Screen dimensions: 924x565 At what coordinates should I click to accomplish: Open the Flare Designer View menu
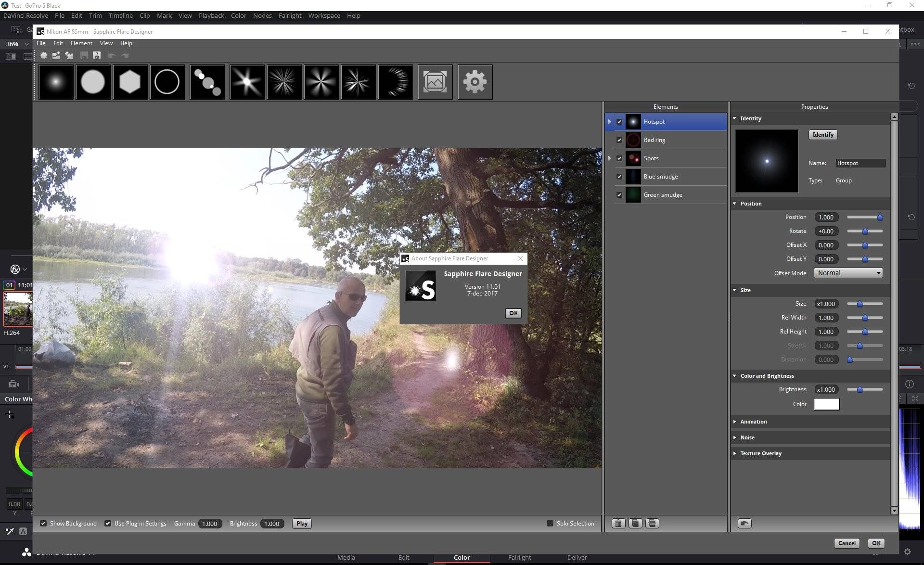(x=106, y=43)
